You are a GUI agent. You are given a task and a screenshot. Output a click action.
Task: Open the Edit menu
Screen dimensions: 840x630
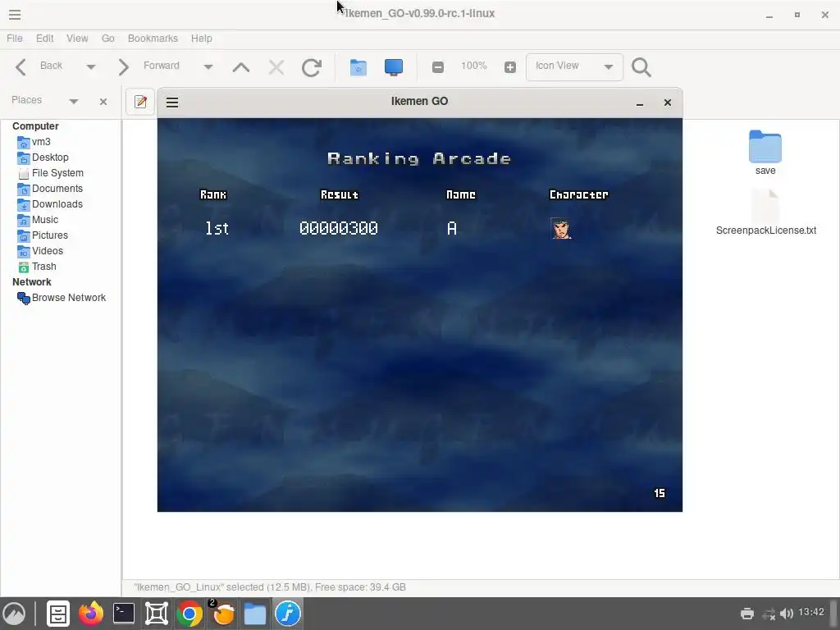pos(44,38)
